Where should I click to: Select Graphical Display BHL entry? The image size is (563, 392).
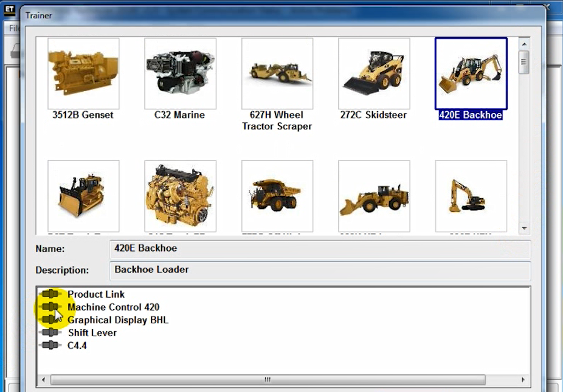pos(117,320)
